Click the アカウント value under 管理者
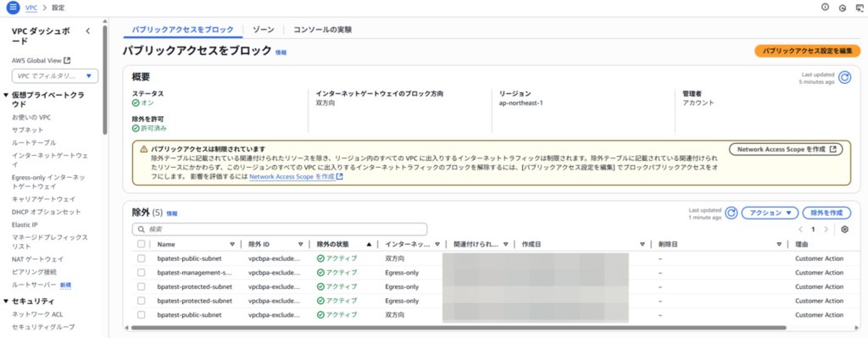This screenshot has width=868, height=338. 698,103
